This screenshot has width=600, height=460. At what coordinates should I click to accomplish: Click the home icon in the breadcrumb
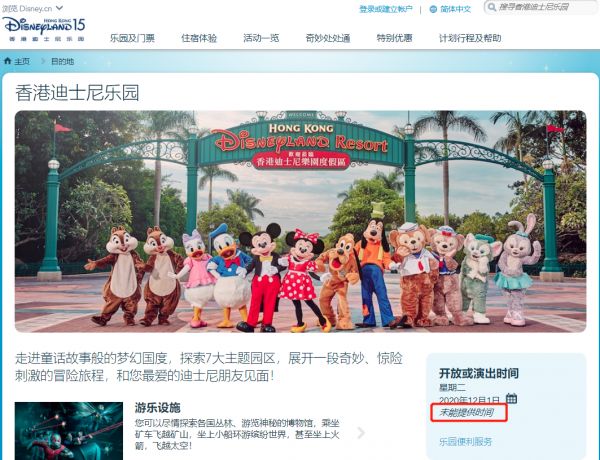click(9, 61)
